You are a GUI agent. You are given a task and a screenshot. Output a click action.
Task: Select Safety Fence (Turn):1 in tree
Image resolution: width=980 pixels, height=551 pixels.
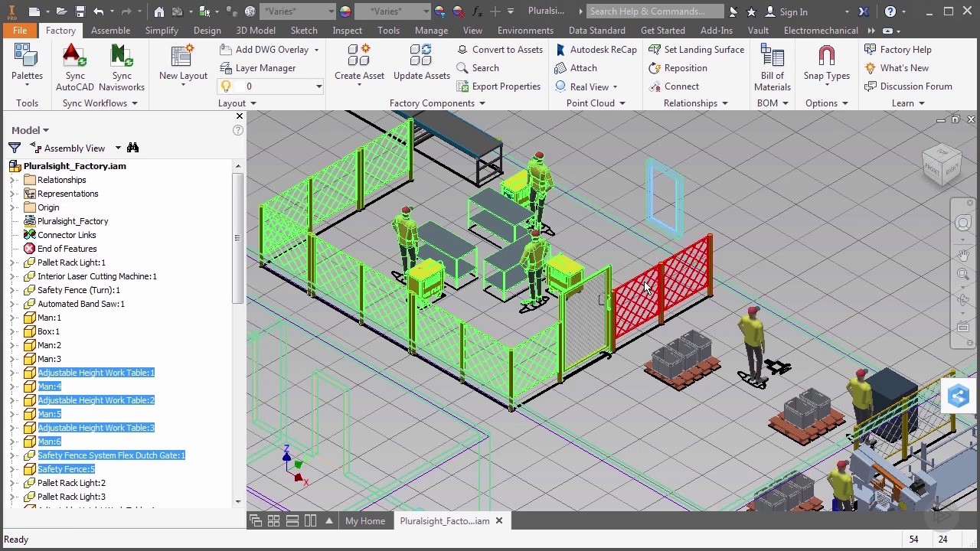click(79, 290)
